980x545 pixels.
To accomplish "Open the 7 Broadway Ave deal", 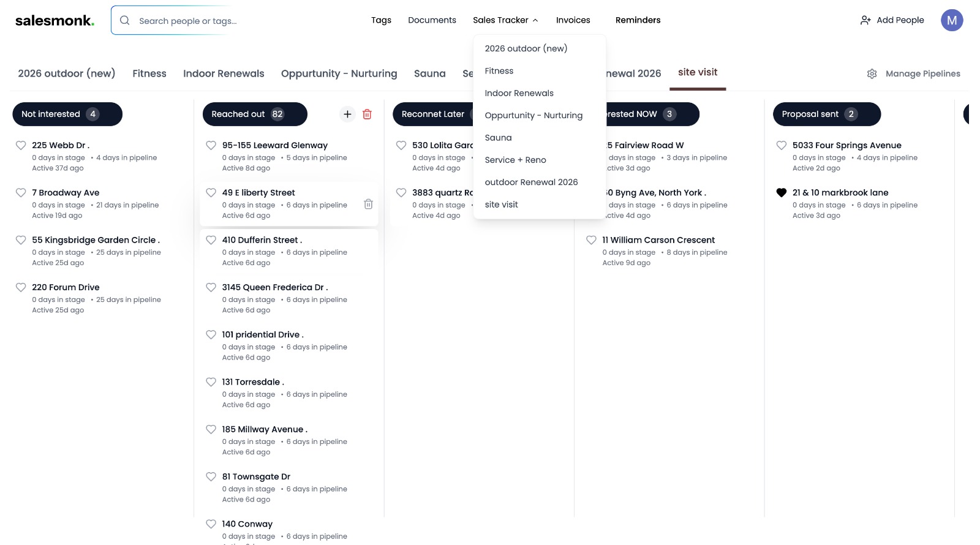I will (66, 192).
